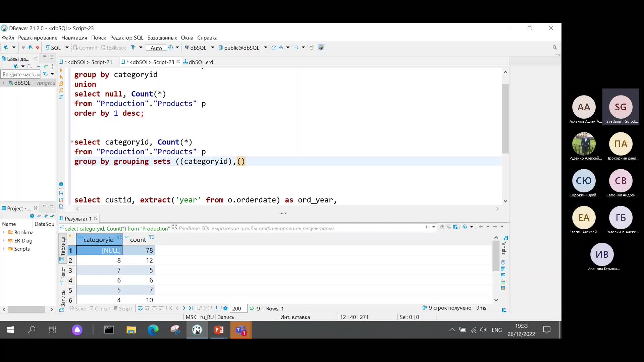Execute SQL statement arrow in editor gutter
Image resolution: width=644 pixels, height=362 pixels.
[x=61, y=70]
